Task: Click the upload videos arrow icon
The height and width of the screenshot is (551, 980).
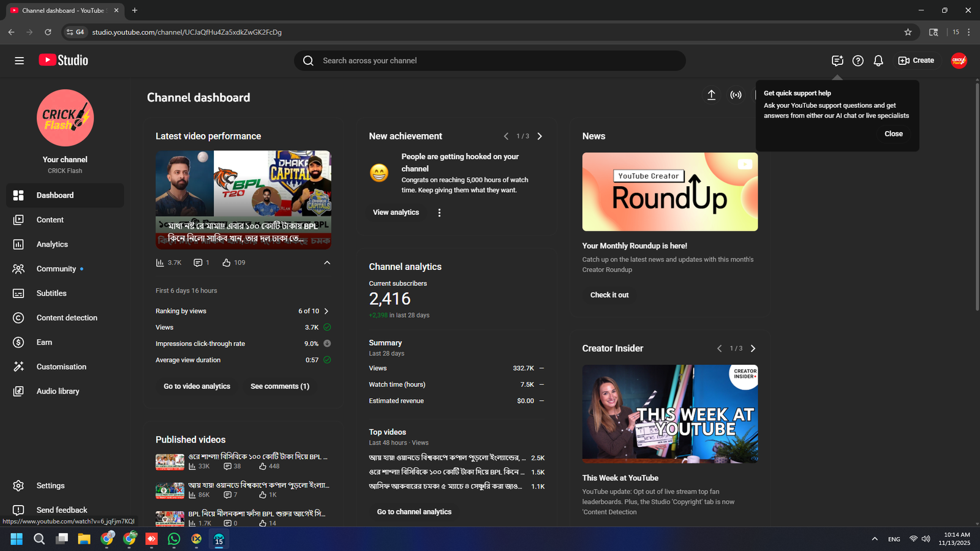Action: (711, 95)
